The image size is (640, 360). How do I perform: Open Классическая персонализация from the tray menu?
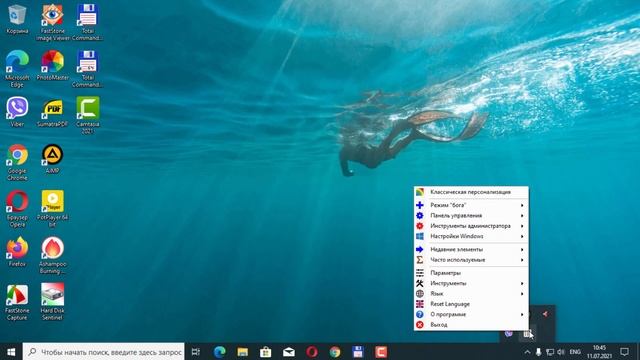(x=471, y=192)
